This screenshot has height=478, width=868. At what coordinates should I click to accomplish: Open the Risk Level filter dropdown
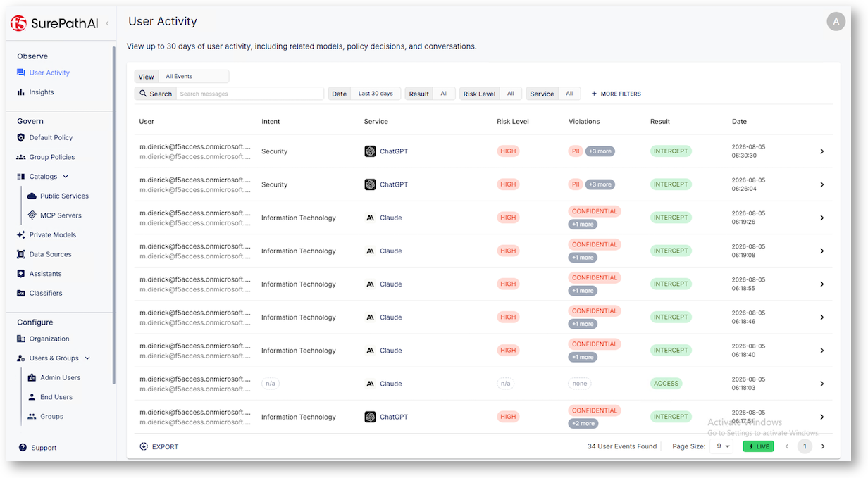click(491, 94)
